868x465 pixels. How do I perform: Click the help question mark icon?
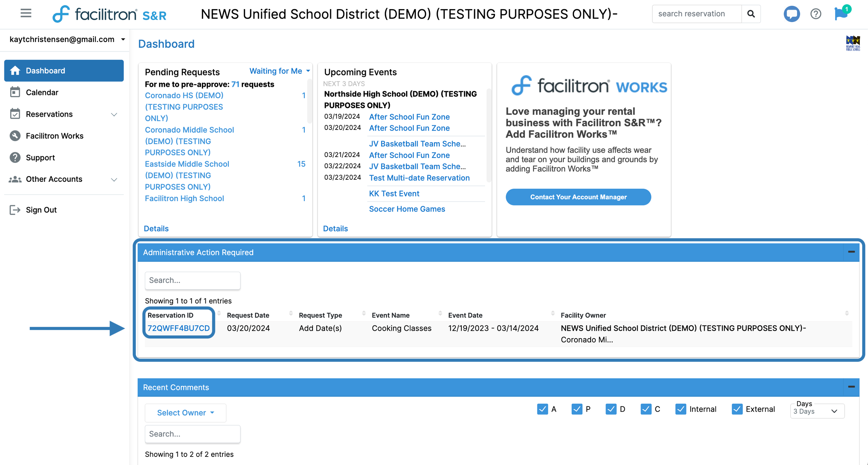point(815,14)
